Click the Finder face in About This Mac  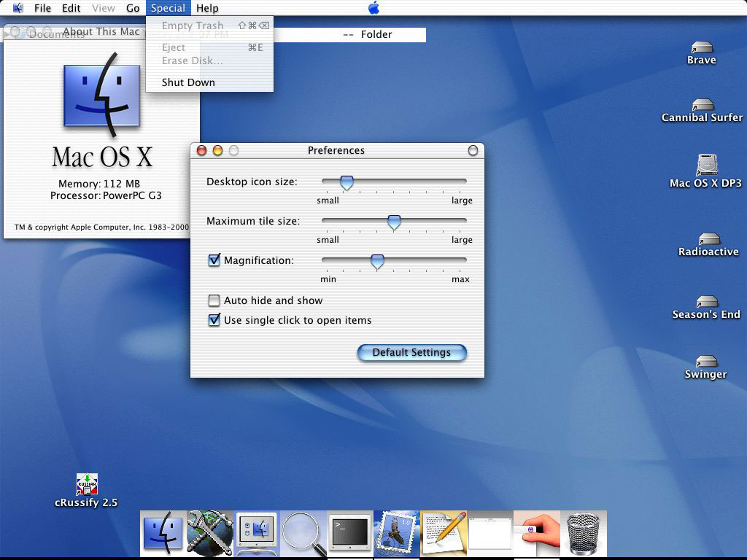tap(102, 96)
